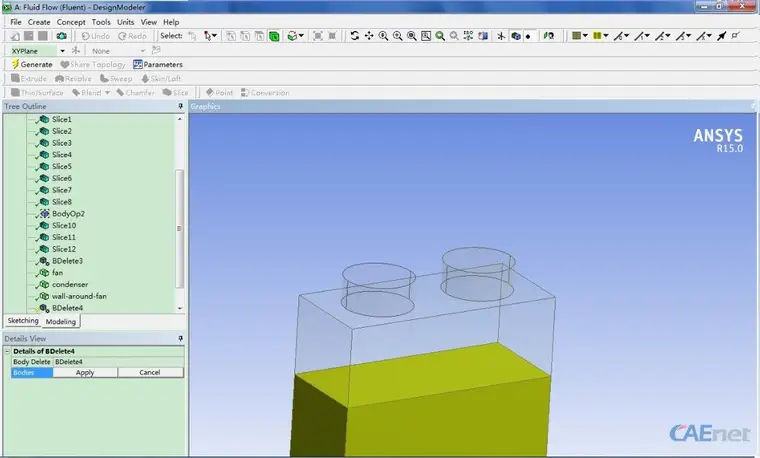Select the fan body item in tree
The width and height of the screenshot is (760, 458).
[57, 272]
